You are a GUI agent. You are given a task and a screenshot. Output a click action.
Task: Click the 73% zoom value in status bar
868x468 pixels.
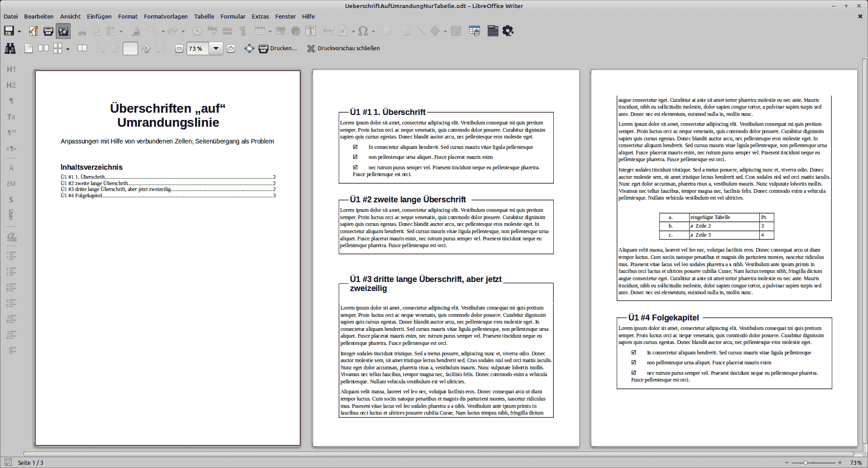856,463
